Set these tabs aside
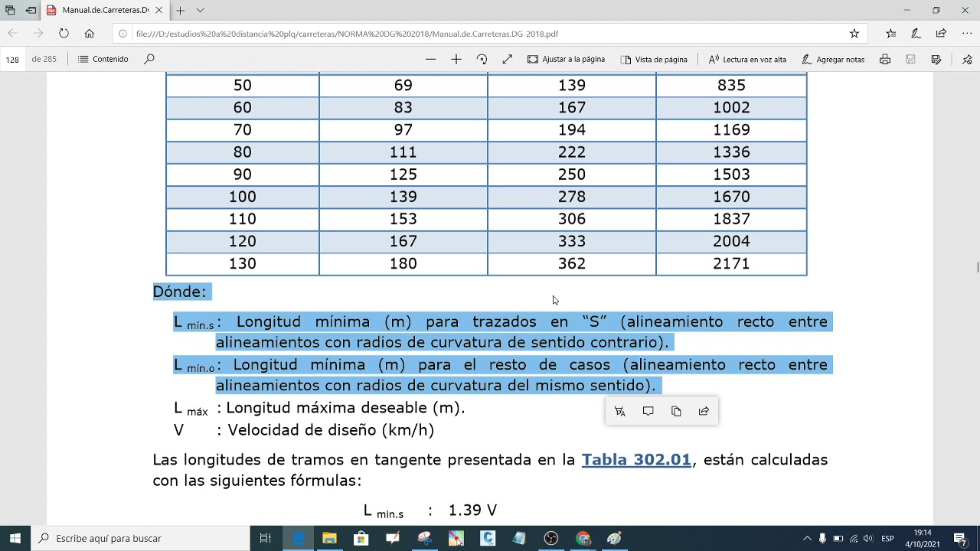980x551 pixels. [31, 11]
